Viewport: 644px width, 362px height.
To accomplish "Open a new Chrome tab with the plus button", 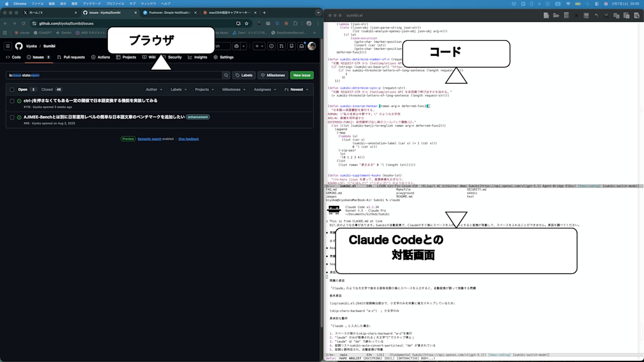I will pyautogui.click(x=264, y=12).
